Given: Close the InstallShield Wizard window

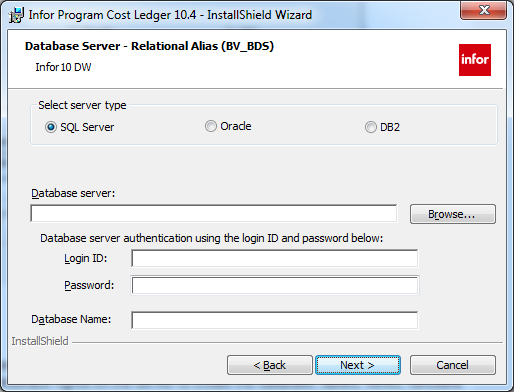Looking at the screenshot, I should (483, 10).
